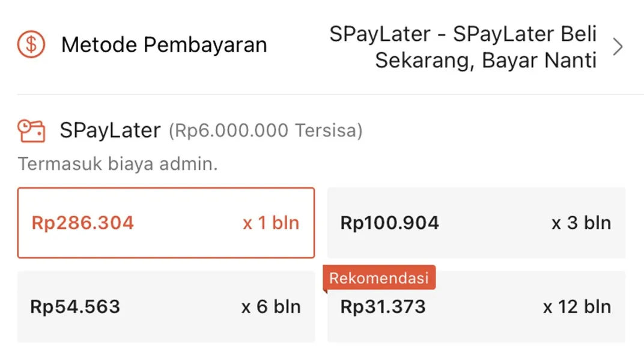Choose the 3 month Rp100.904 installment option
644x358 pixels.
coord(476,223)
